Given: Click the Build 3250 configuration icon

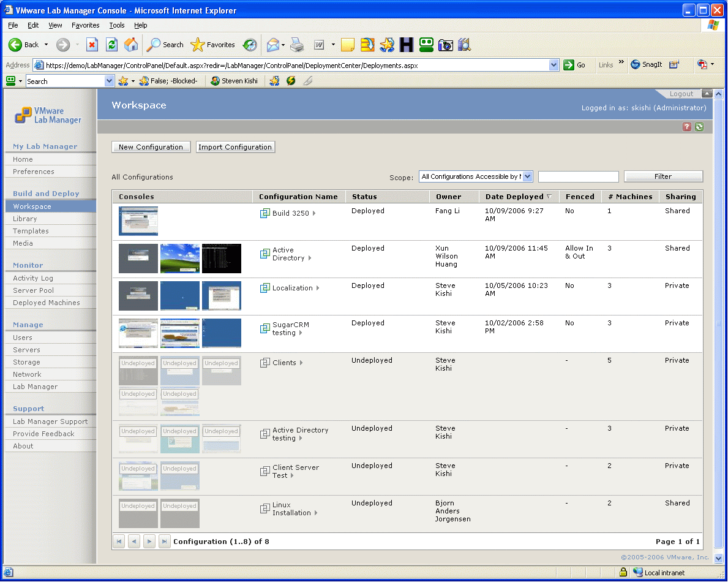Looking at the screenshot, I should 265,213.
